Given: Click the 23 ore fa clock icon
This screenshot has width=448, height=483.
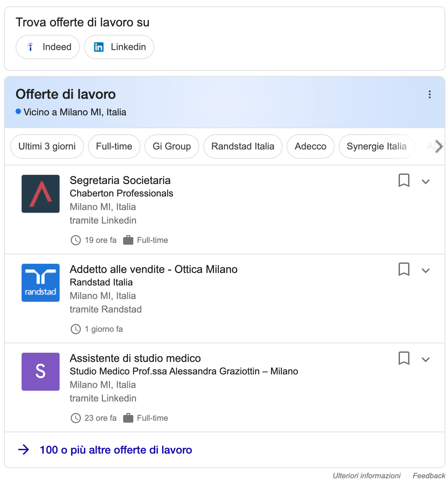Looking at the screenshot, I should pyautogui.click(x=76, y=418).
